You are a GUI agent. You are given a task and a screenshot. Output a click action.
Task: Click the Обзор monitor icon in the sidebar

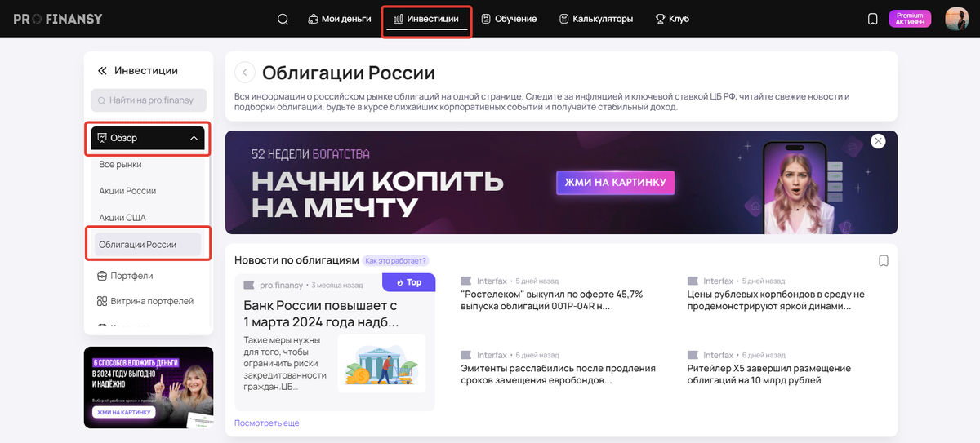coord(102,138)
